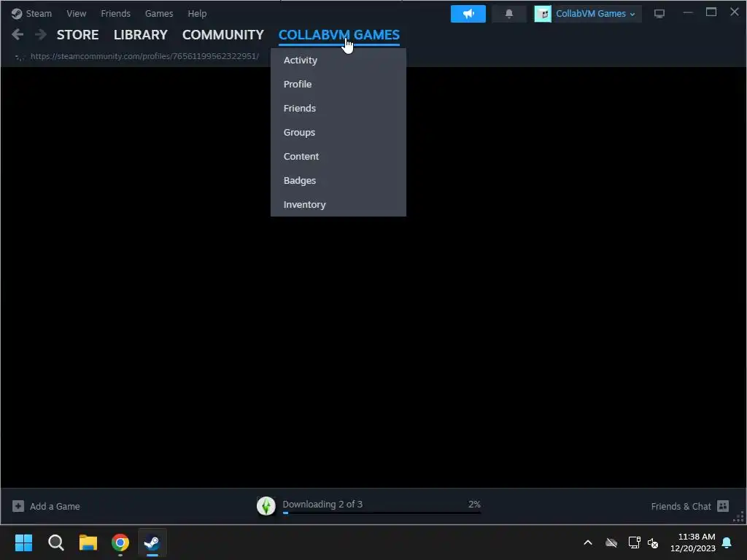Click the muted volume tray icon

[x=653, y=542]
